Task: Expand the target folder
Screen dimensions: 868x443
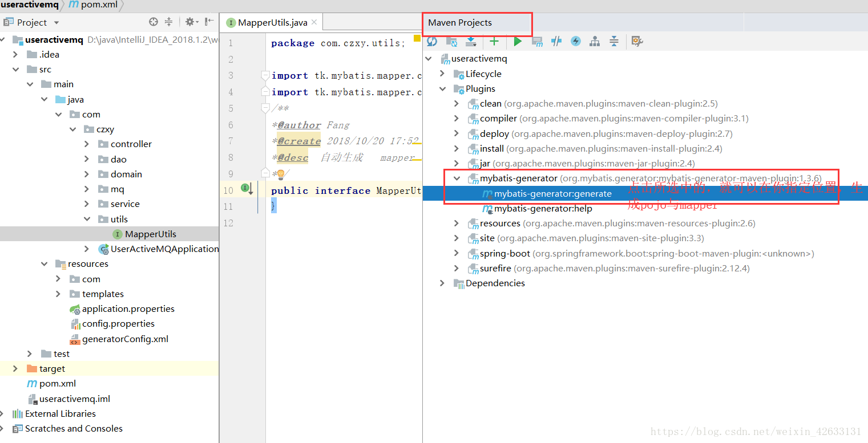Action: pyautogui.click(x=15, y=369)
